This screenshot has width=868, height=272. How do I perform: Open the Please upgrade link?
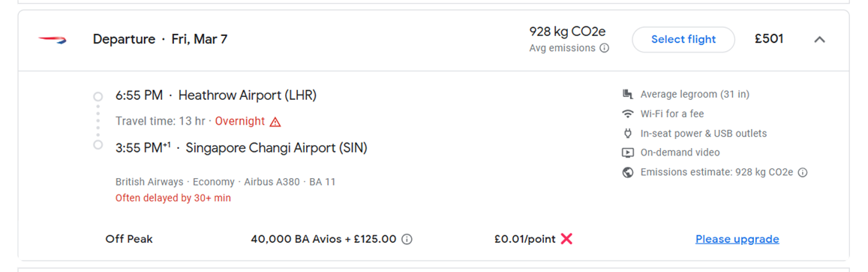737,240
